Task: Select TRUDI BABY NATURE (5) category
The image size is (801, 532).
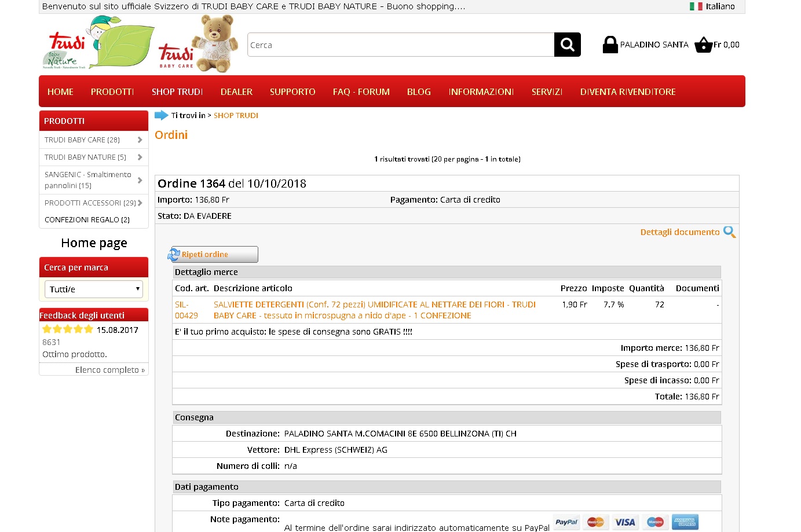Action: [85, 157]
